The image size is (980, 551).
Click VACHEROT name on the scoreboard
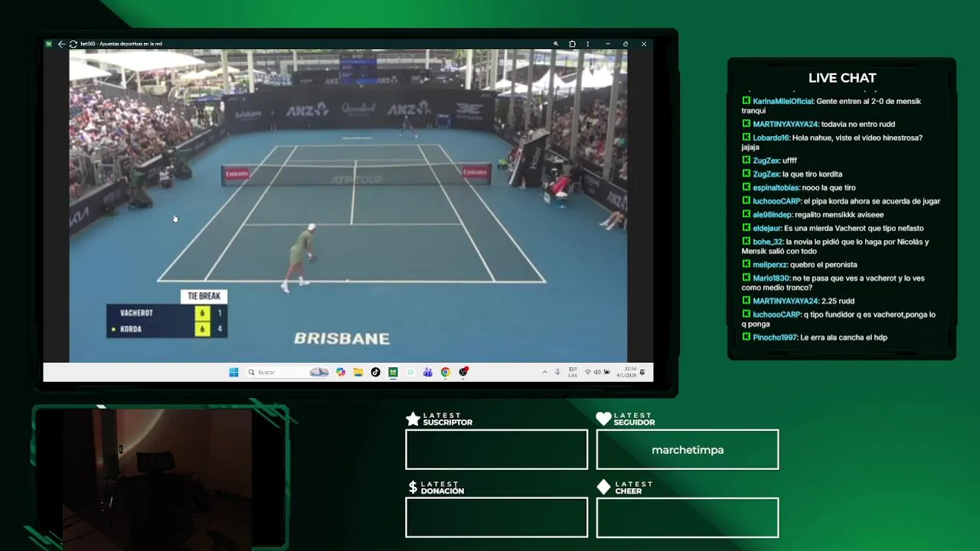[136, 313]
